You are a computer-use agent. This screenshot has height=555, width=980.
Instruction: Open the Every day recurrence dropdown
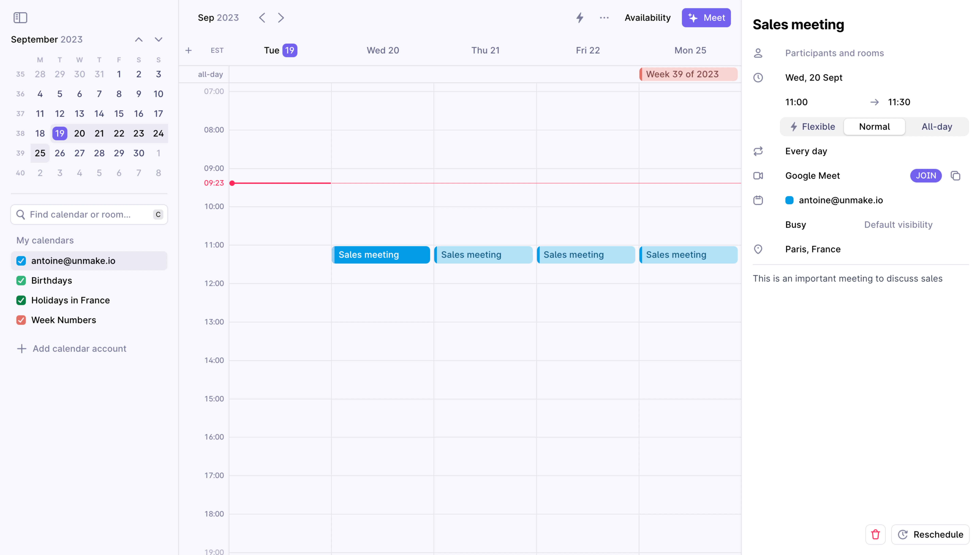[806, 151]
